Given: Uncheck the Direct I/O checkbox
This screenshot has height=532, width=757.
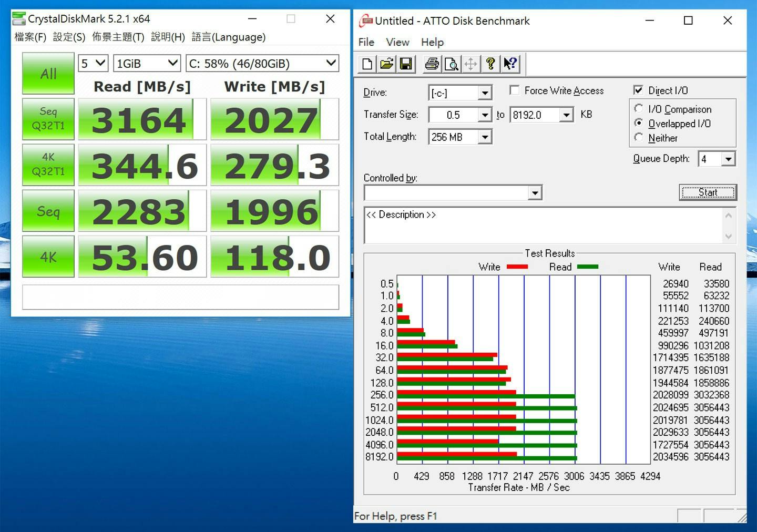Looking at the screenshot, I should pyautogui.click(x=638, y=90).
